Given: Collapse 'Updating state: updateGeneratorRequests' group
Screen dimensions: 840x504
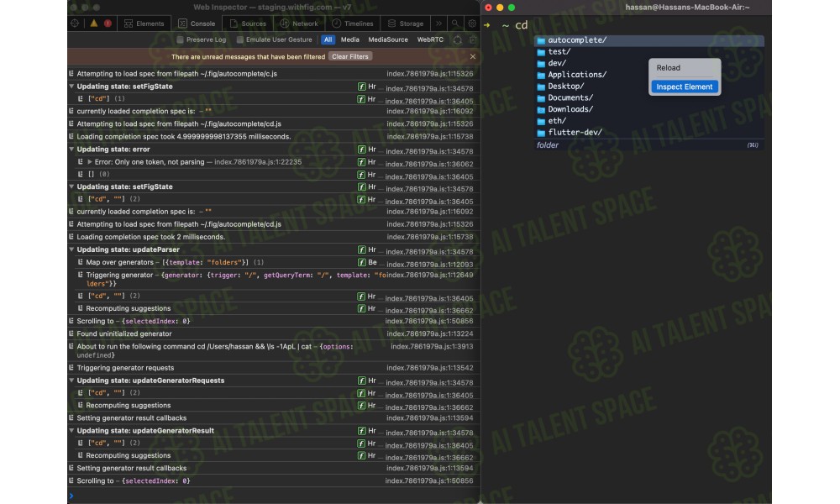Looking at the screenshot, I should point(71,381).
